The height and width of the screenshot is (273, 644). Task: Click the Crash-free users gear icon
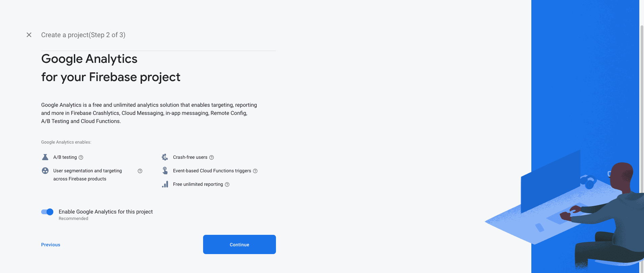tap(165, 157)
